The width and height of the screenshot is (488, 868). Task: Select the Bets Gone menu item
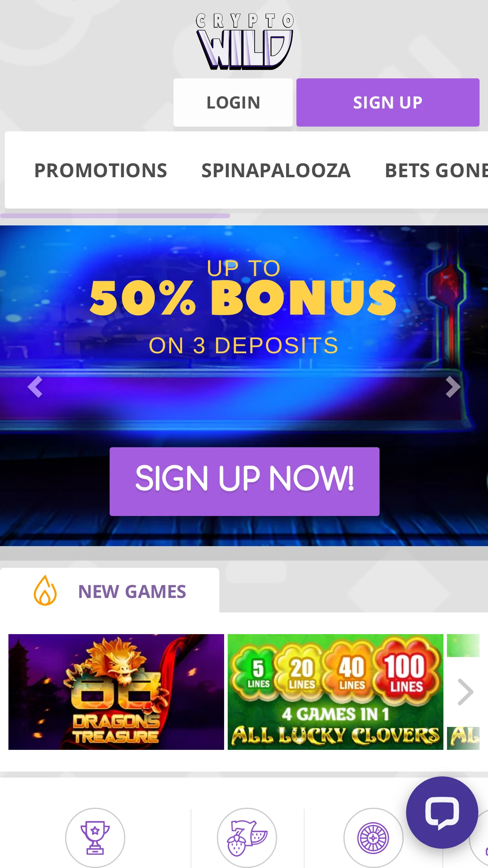coord(436,170)
